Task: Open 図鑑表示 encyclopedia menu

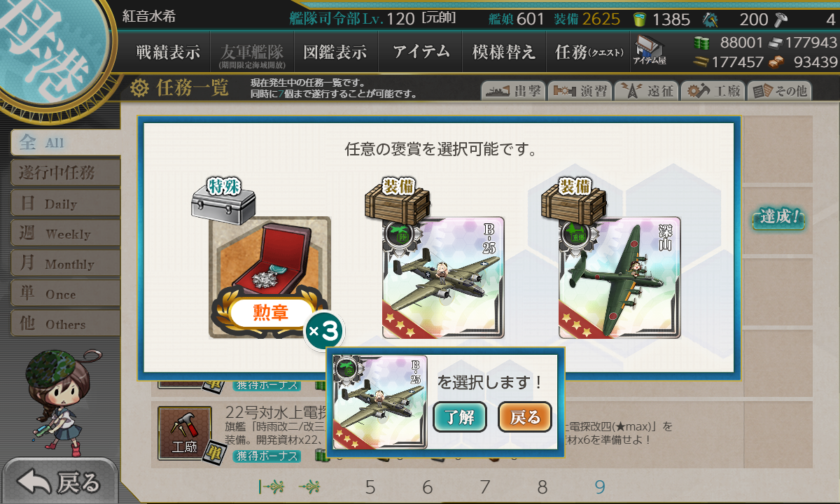Action: (x=335, y=52)
